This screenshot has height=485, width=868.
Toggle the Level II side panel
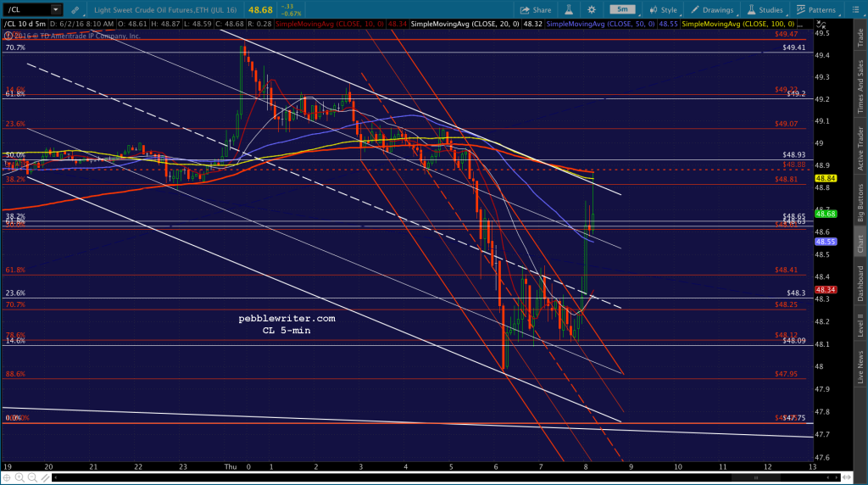point(860,325)
